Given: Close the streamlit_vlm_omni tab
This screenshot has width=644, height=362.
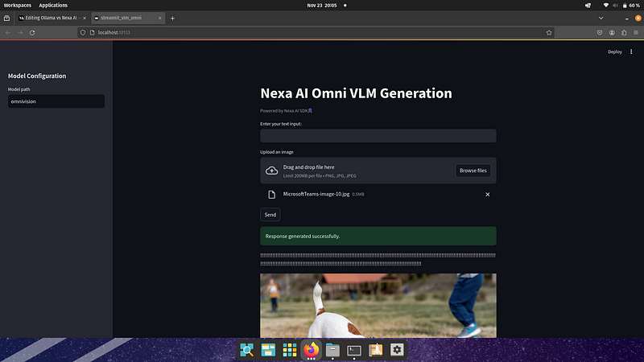Looking at the screenshot, I should (159, 18).
